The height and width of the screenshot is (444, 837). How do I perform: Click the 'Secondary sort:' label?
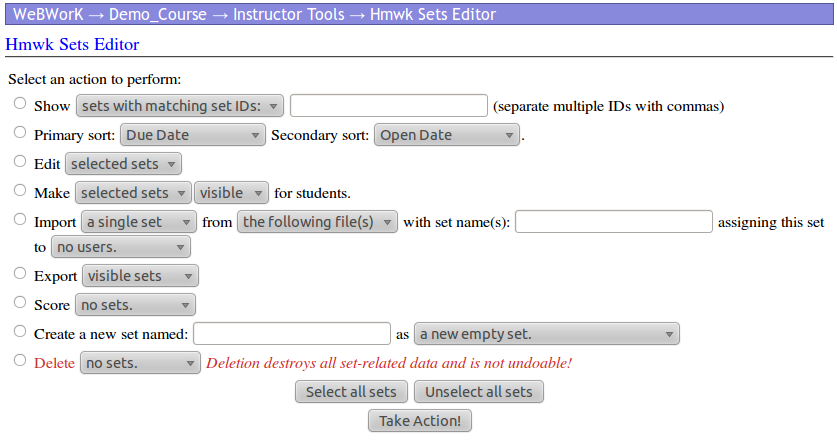point(320,136)
